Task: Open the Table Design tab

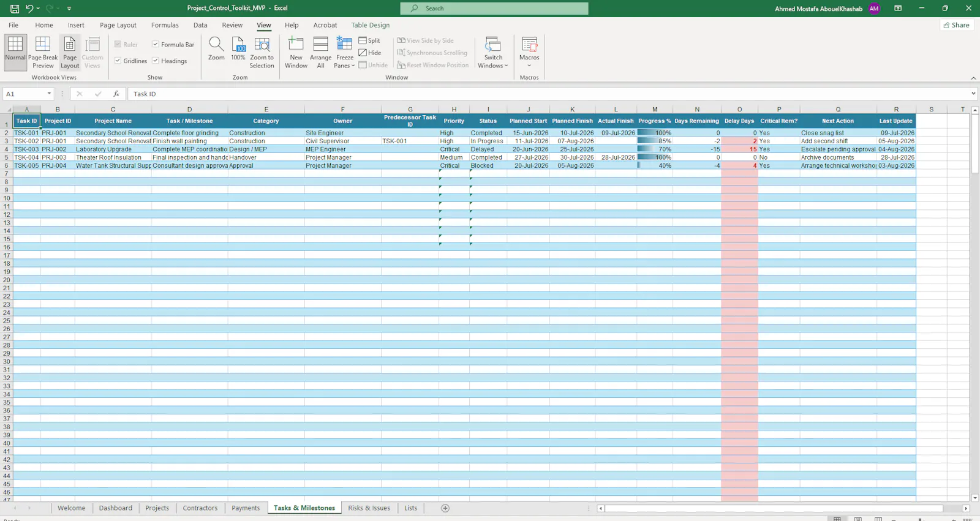Action: coord(371,25)
